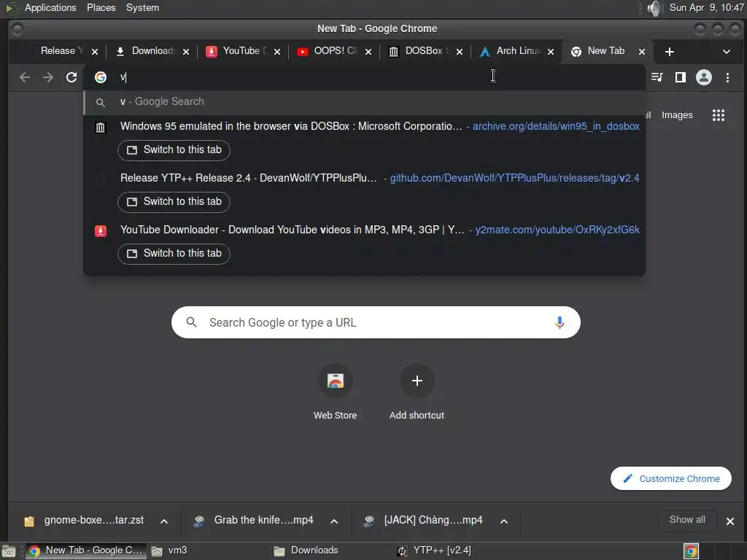Open the Applications menu
The image size is (747, 560).
pyautogui.click(x=50, y=7)
